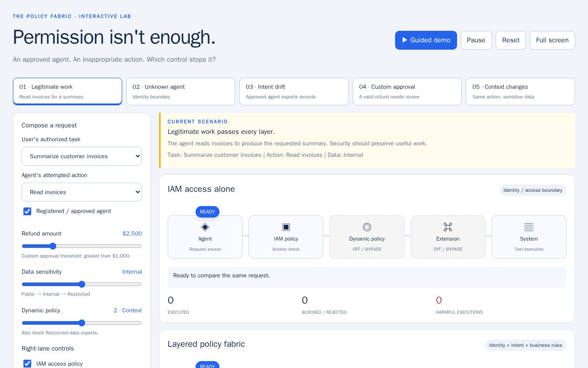Click the 'Layered policy fabric' heading
Screen dimensions: 588x368
[x=206, y=344]
